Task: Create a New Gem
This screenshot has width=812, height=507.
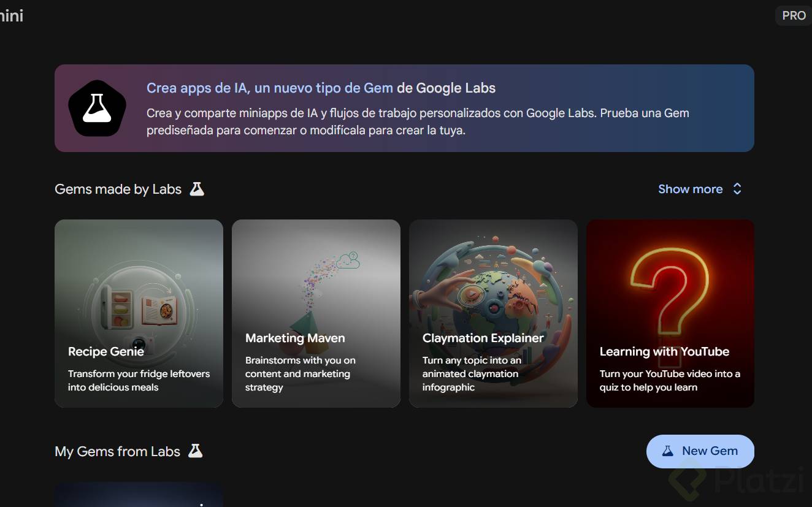Action: [700, 451]
